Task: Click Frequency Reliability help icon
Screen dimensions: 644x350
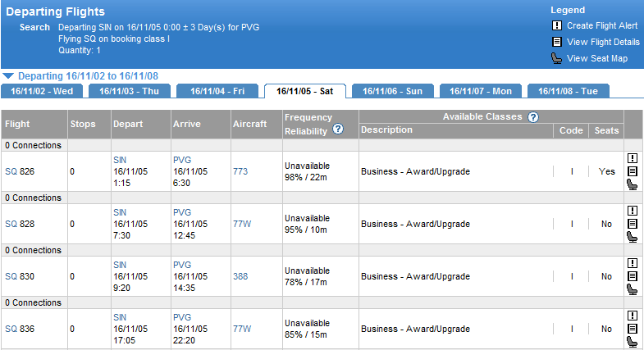Action: coord(337,130)
